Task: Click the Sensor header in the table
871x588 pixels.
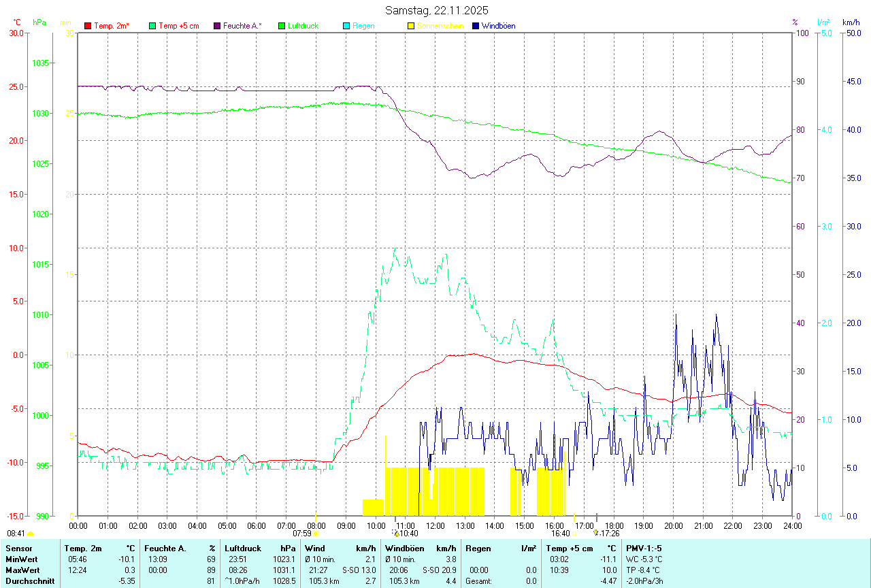Action: (x=18, y=549)
